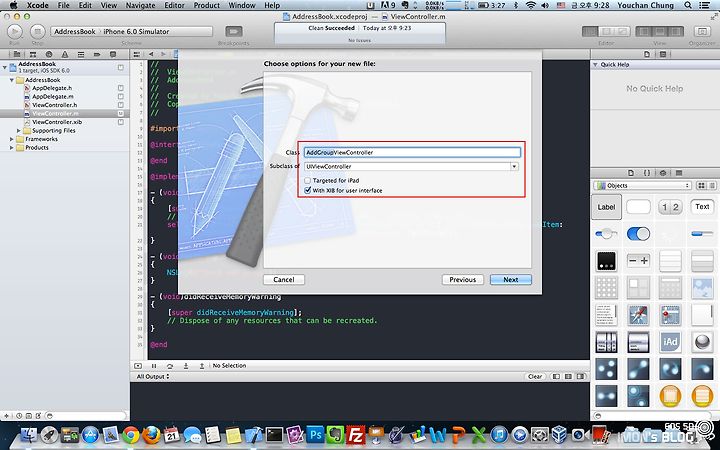
Task: Select the Label object in library
Action: (x=606, y=207)
